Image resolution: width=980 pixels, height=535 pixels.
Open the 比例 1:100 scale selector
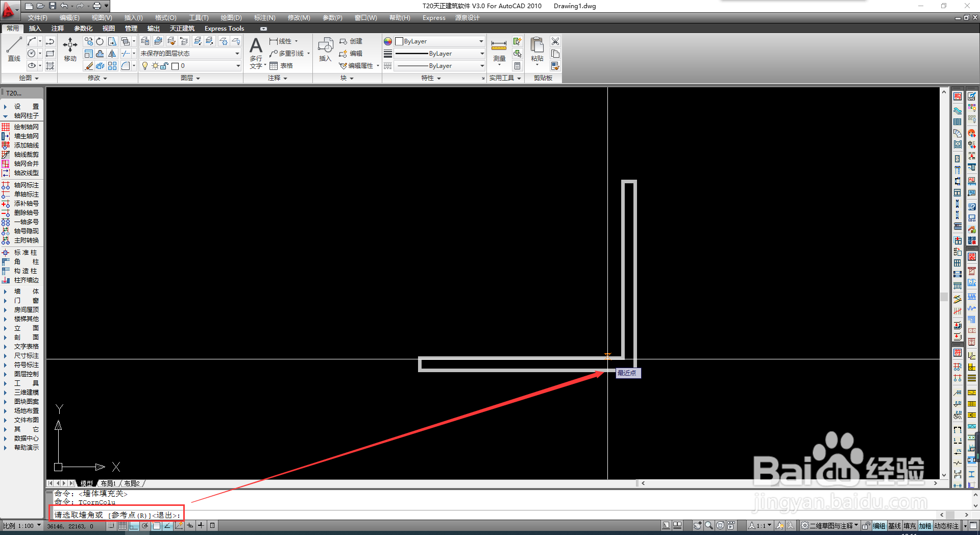click(22, 525)
